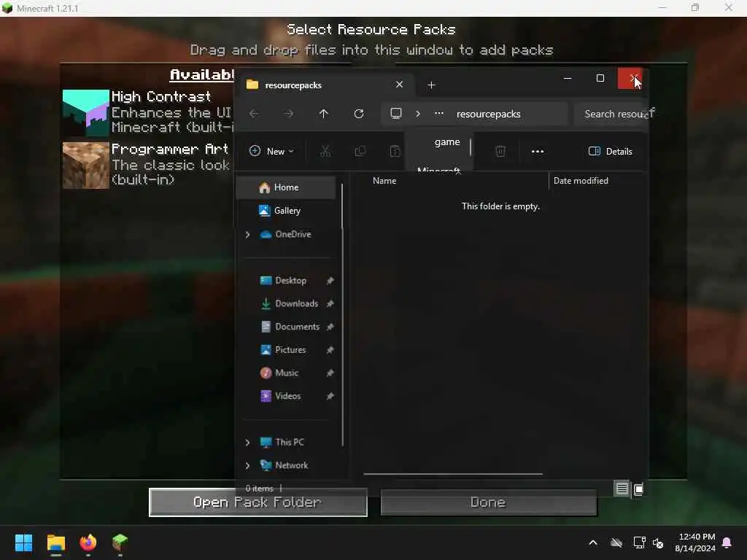Image resolution: width=747 pixels, height=560 pixels.
Task: Open the Windows Start menu
Action: tap(23, 542)
